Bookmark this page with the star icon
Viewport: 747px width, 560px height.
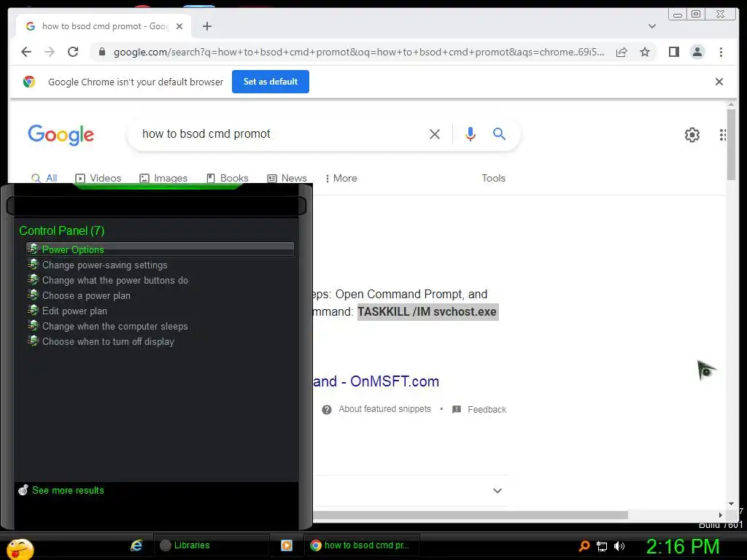(x=645, y=52)
